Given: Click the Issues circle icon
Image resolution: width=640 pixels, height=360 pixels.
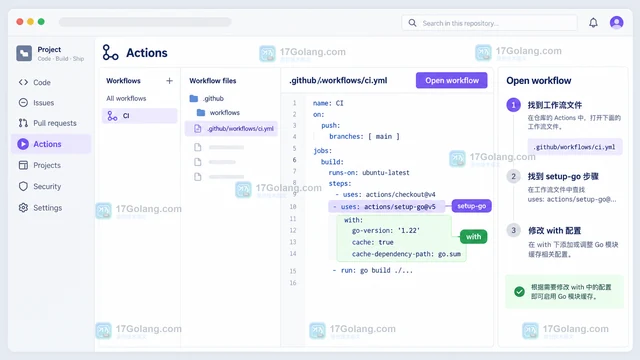Looking at the screenshot, I should click(23, 102).
